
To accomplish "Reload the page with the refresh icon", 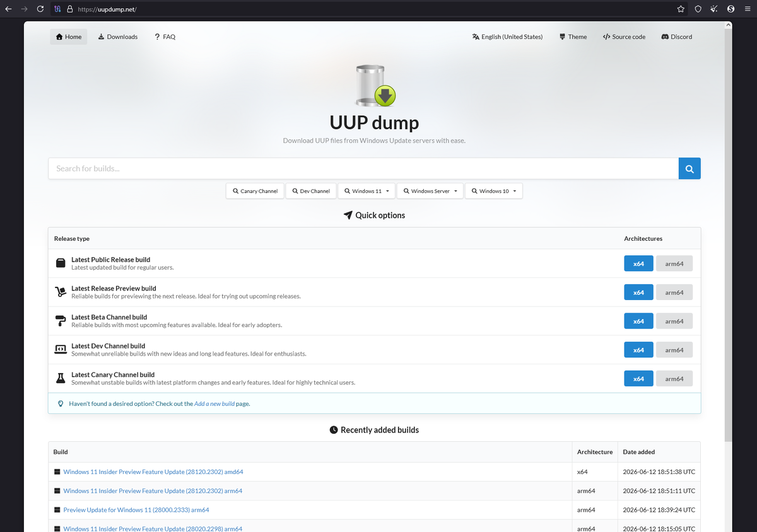I will pos(40,9).
